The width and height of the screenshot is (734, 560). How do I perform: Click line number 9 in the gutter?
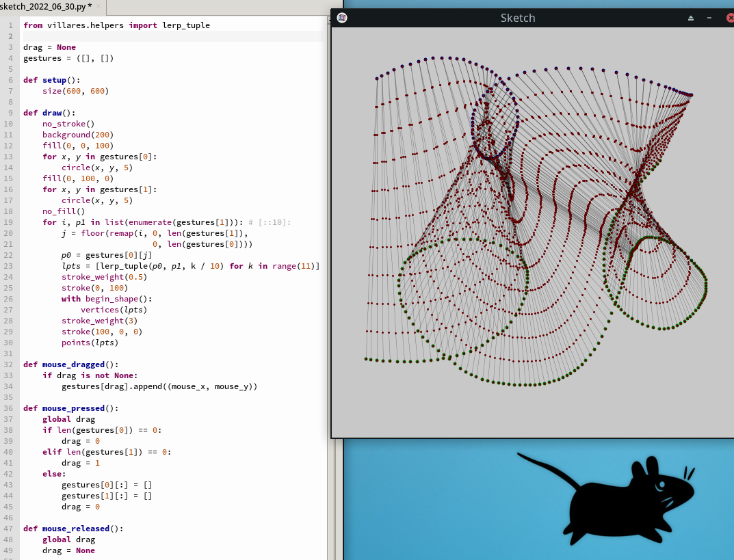[10, 113]
